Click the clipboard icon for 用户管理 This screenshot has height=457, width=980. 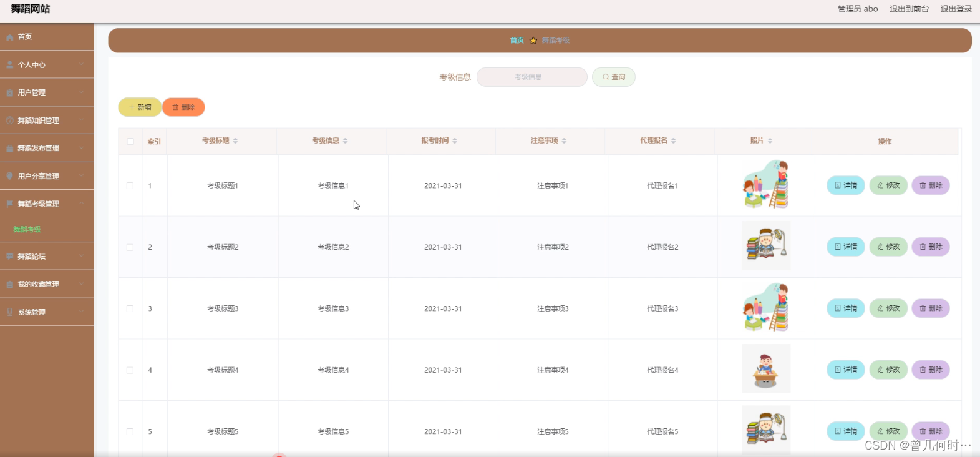coord(10,93)
